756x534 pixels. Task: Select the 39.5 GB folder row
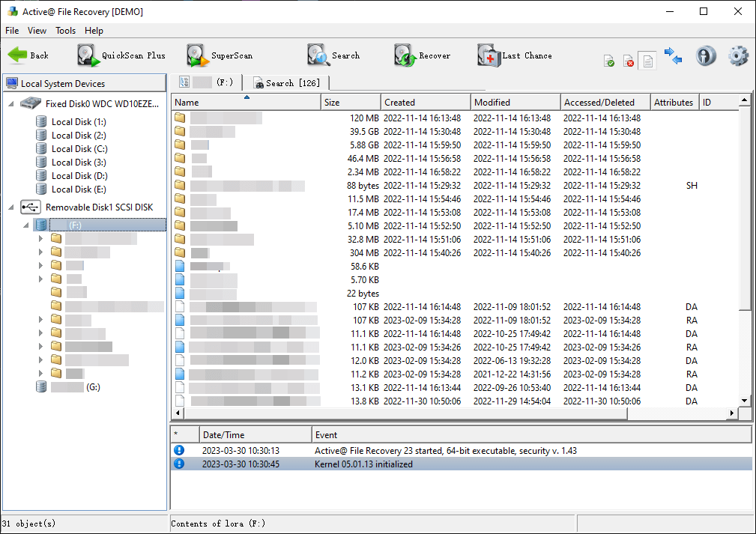point(455,132)
